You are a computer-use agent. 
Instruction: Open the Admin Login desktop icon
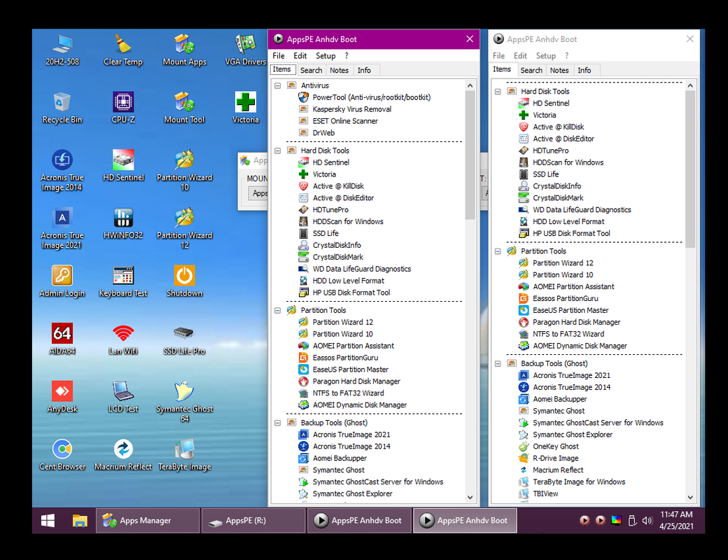tap(62, 281)
